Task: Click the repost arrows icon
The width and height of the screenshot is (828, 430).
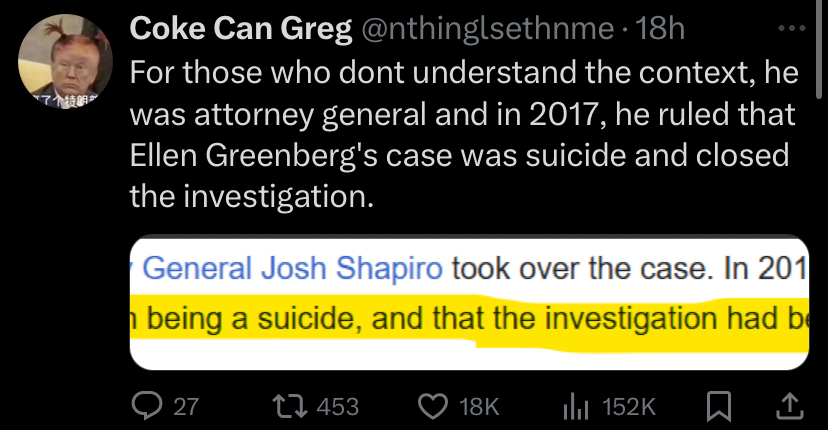Action: point(289,406)
